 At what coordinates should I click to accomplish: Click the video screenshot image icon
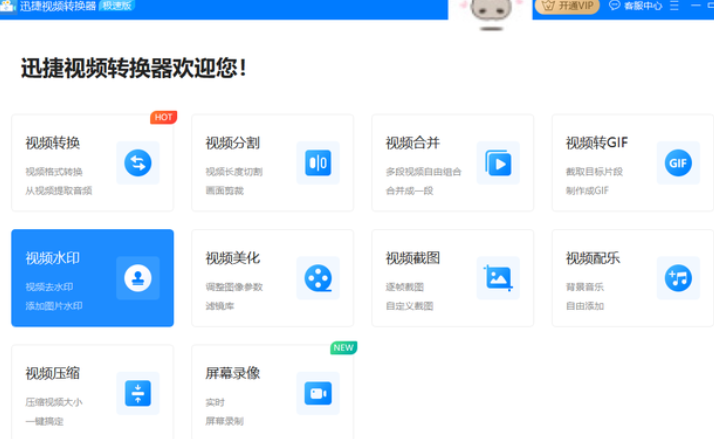497,277
